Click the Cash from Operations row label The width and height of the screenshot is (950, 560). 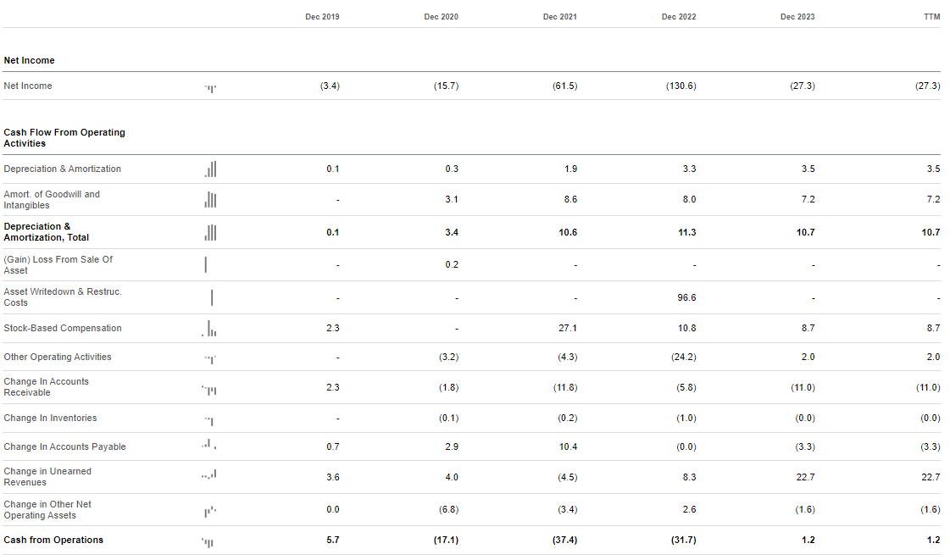53,541
